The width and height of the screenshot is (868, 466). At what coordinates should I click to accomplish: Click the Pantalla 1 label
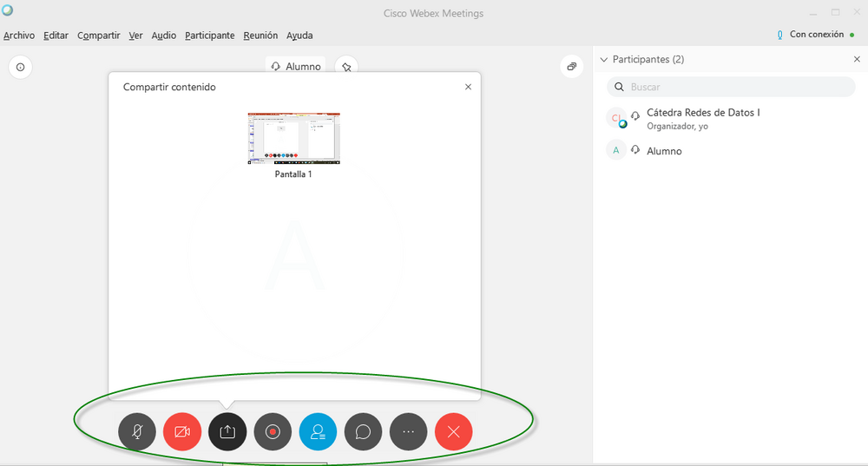coord(293,174)
